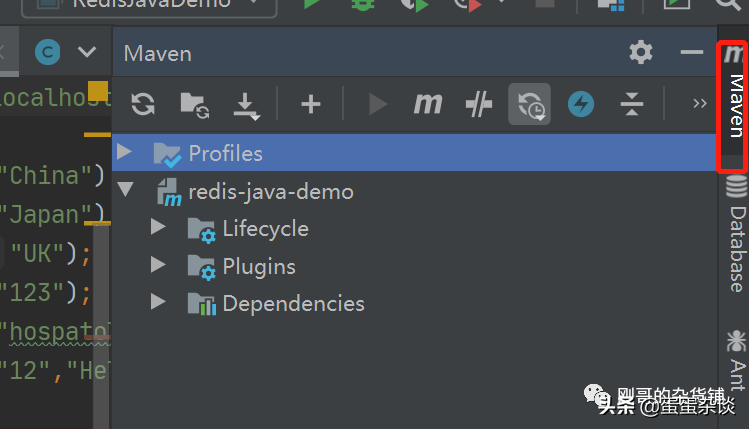Viewport: 749px width, 429px height.
Task: Click the Profiles folder icon
Action: tap(167, 155)
